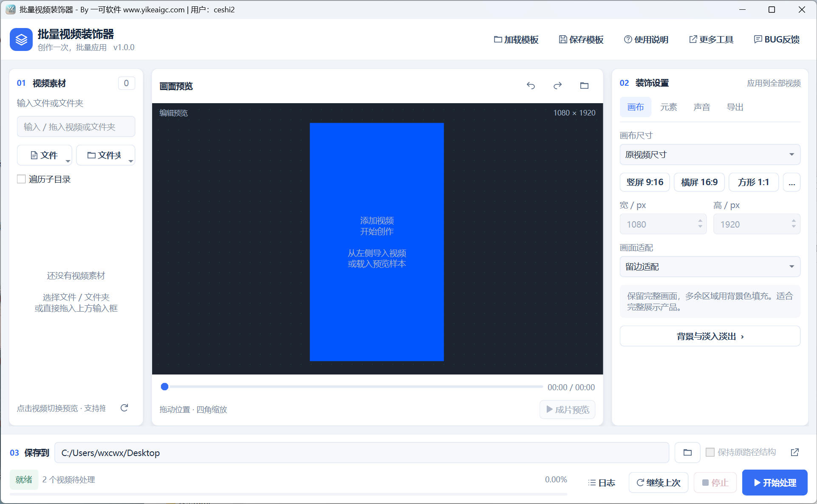
Task: Click the 2 个视频待处理 status text
Action: click(x=68, y=480)
